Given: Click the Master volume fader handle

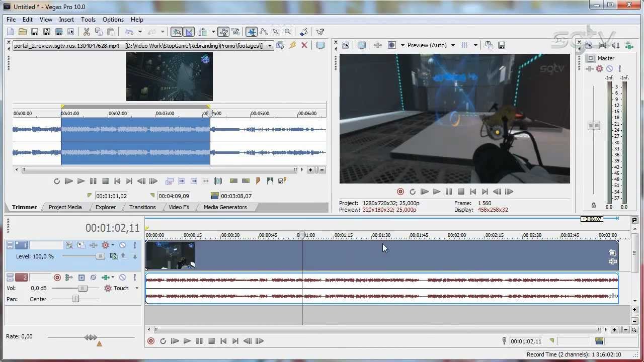Looking at the screenshot, I should tap(594, 125).
